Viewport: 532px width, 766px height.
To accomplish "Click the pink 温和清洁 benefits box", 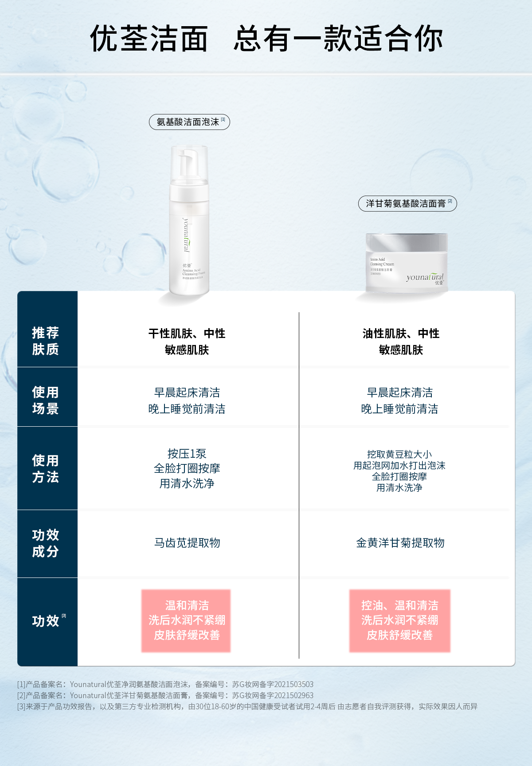I will (x=186, y=621).
